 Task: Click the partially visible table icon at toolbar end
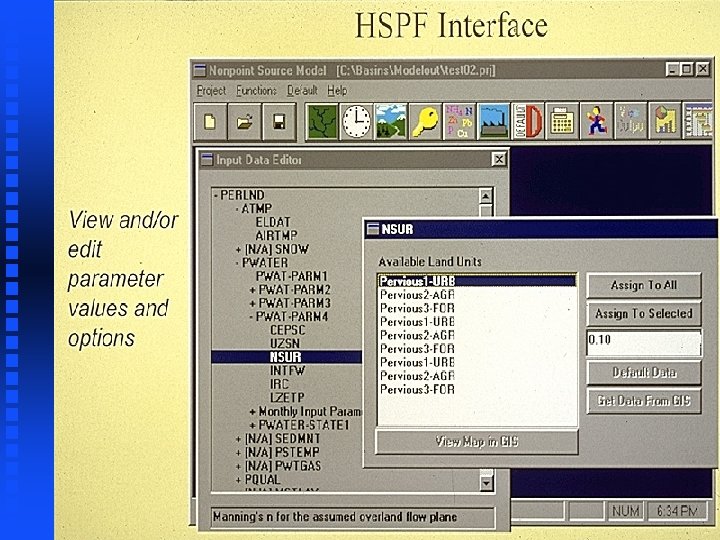[698, 122]
